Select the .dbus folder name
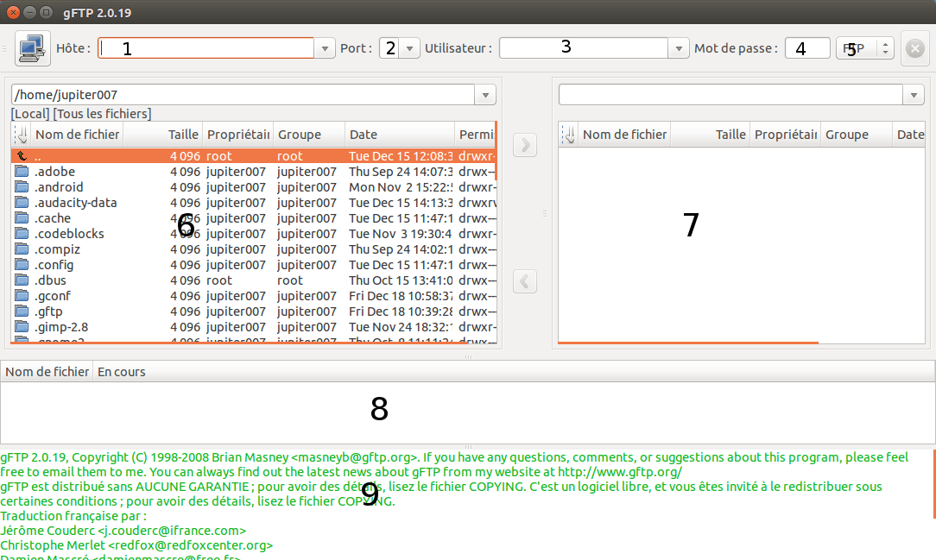 coord(50,280)
